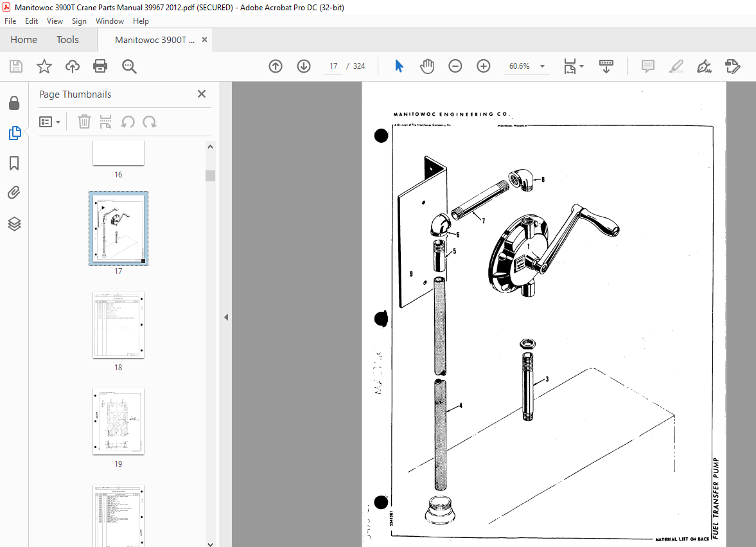Image resolution: width=756 pixels, height=547 pixels.
Task: Click the Stamp tool icon
Action: coord(732,66)
